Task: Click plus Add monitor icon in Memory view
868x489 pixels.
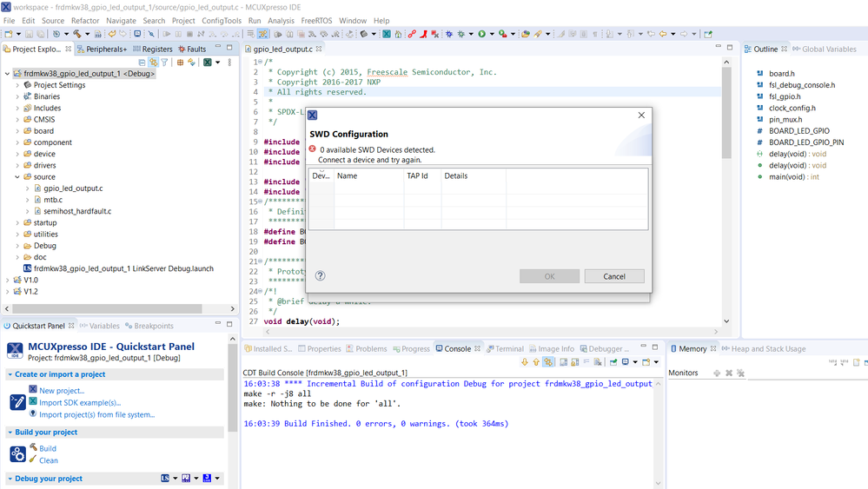Action: (x=717, y=373)
